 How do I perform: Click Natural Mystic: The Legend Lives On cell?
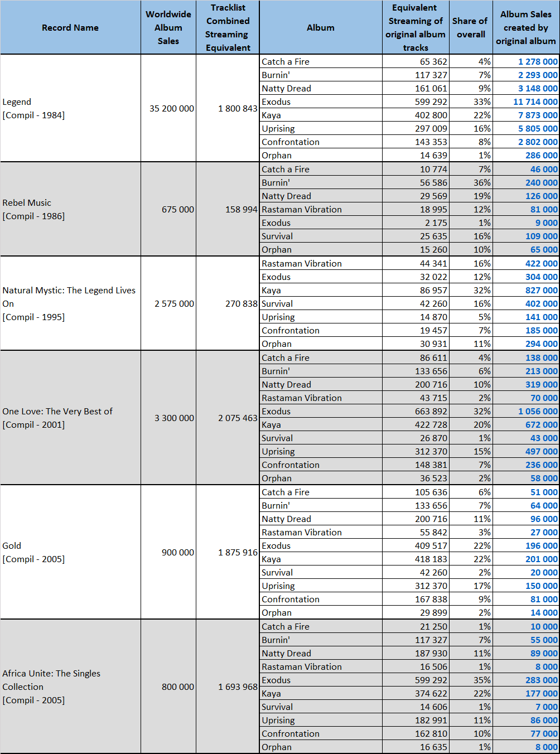[x=70, y=303]
